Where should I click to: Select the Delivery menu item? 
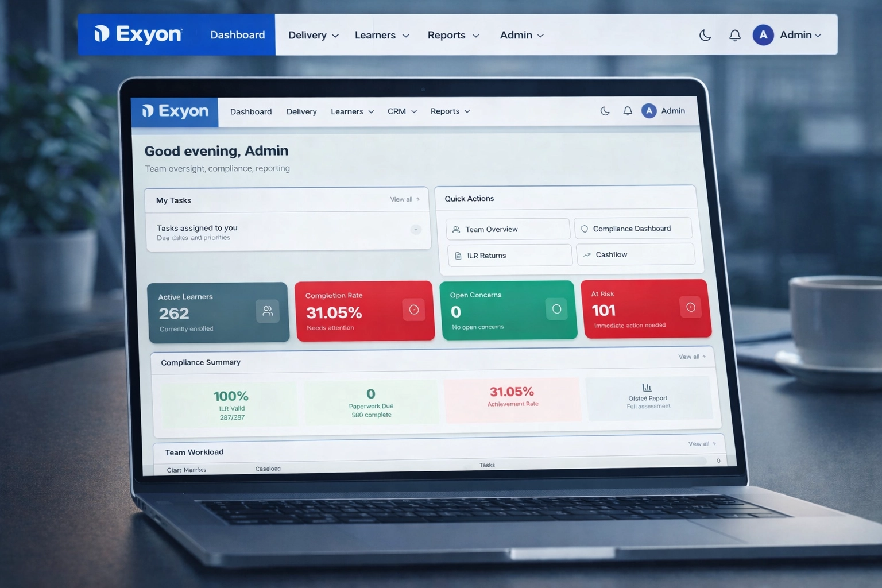pos(301,111)
